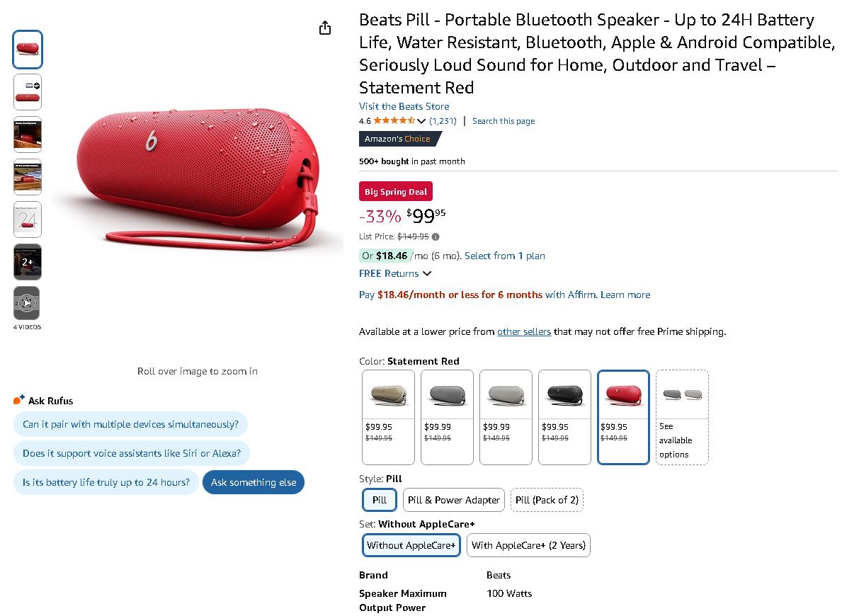Viewport: 842px width, 616px height.
Task: Select the Pill & Power Adapter style
Action: pos(454,500)
